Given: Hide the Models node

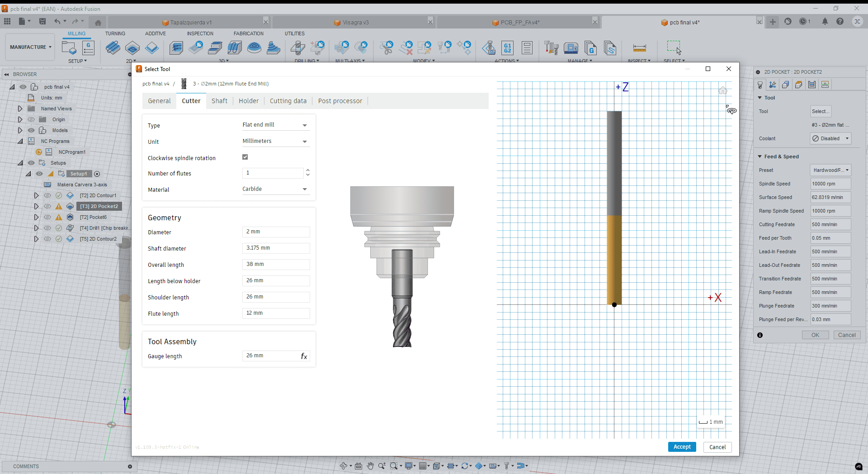Looking at the screenshot, I should (31, 130).
